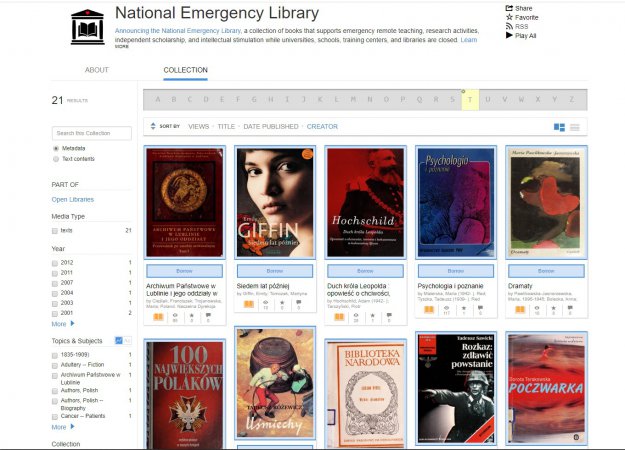
Task: Open the Biblioteka Narodowa book cover
Action: pyautogui.click(x=365, y=395)
